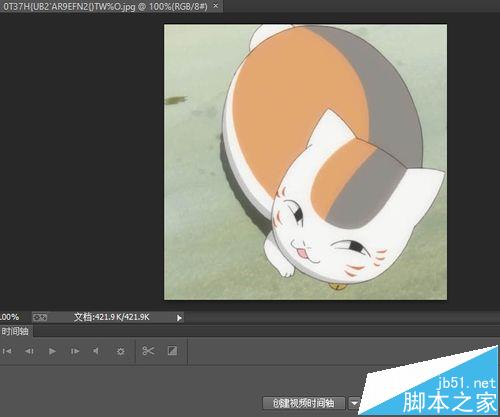Split at playhead with scissors icon
The height and width of the screenshot is (417, 500).
[148, 351]
